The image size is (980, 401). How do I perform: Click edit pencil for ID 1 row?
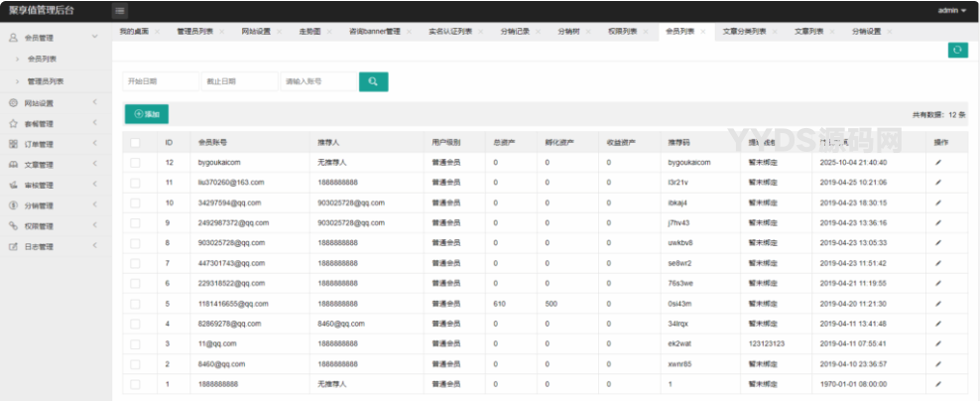point(937,383)
